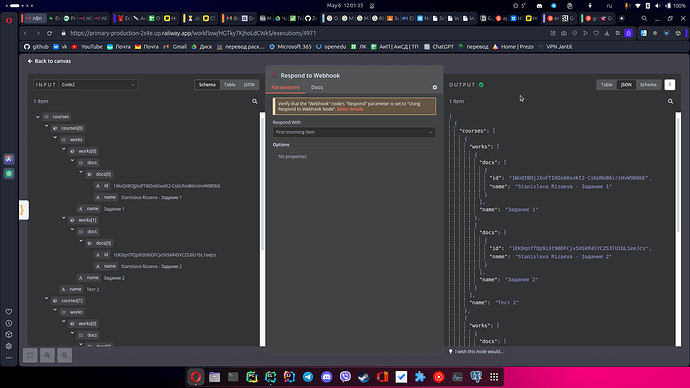
Task: Go back to canvas
Action: pyautogui.click(x=49, y=61)
